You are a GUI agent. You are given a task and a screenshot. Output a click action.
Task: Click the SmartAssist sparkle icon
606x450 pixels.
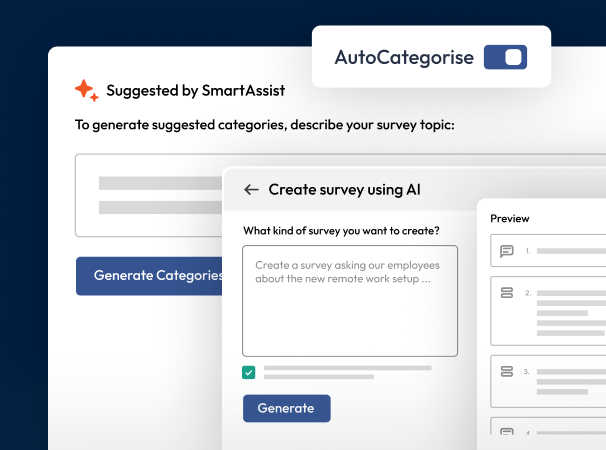pos(87,90)
